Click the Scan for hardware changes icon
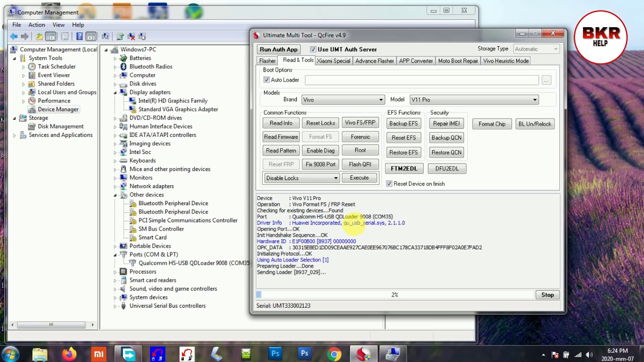This screenshot has height=362, width=644. point(105,36)
